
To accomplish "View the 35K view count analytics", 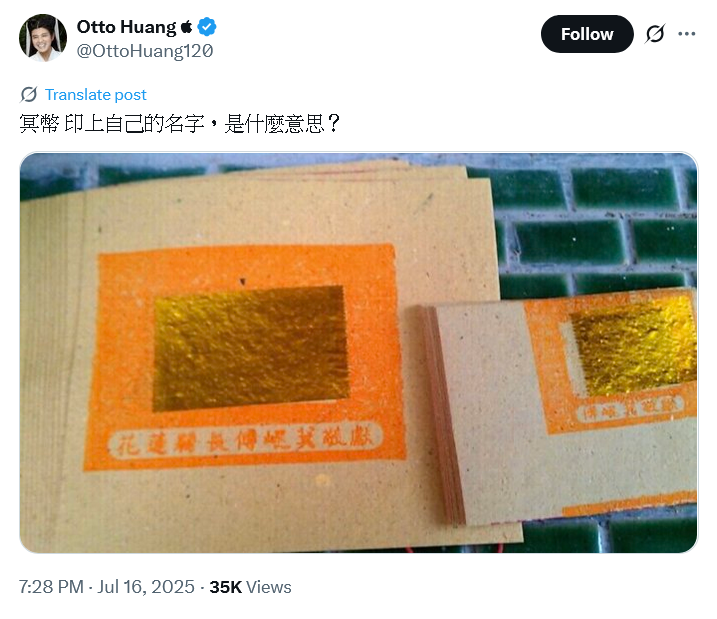I will coord(250,587).
